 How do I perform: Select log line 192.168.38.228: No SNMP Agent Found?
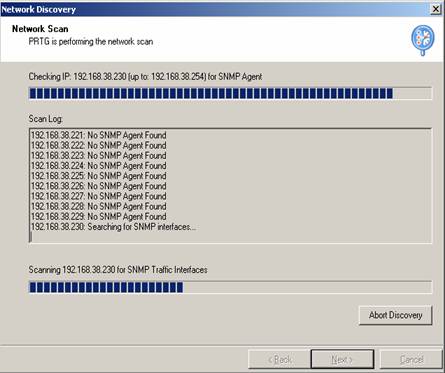pyautogui.click(x=99, y=206)
